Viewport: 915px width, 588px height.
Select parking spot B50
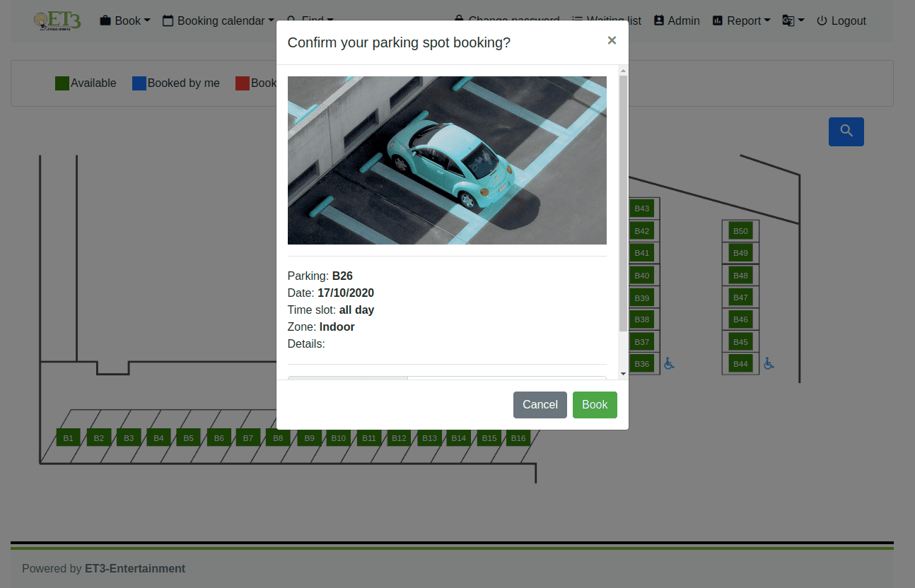click(x=740, y=231)
